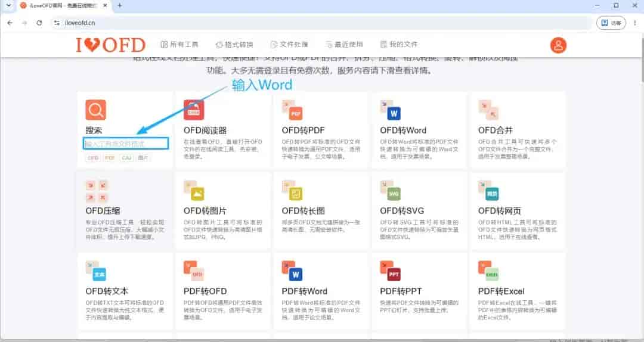Open the OFD转长图 title link
This screenshot has height=342, width=644.
pos(303,211)
